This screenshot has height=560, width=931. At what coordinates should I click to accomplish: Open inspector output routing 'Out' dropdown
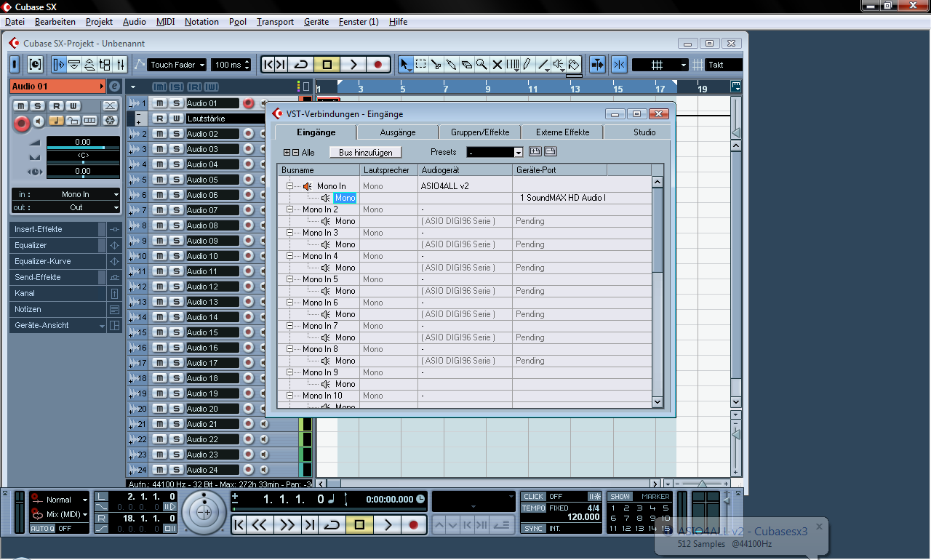[65, 207]
